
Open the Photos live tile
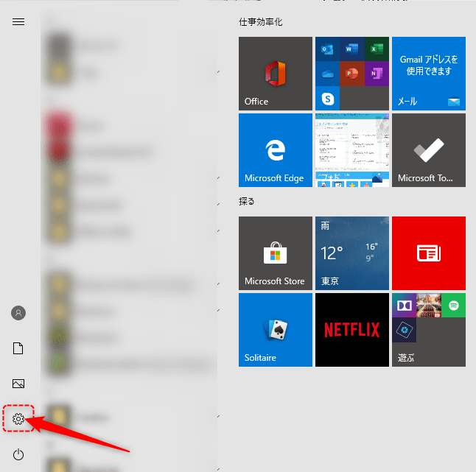point(352,150)
